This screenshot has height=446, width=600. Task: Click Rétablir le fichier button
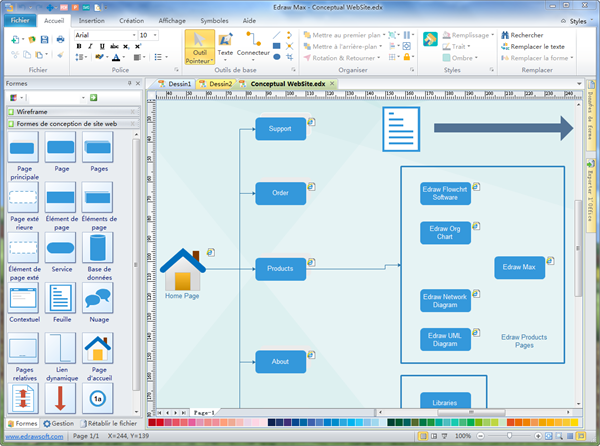coord(108,423)
